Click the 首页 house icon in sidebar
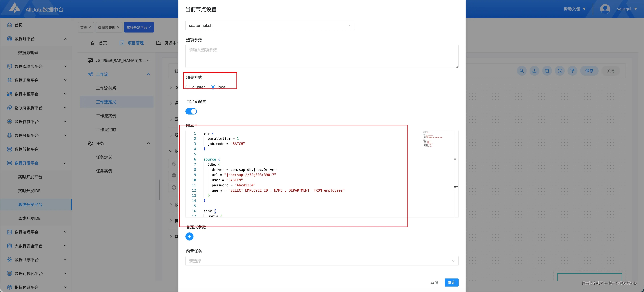This screenshot has height=292, width=644. pos(9,25)
